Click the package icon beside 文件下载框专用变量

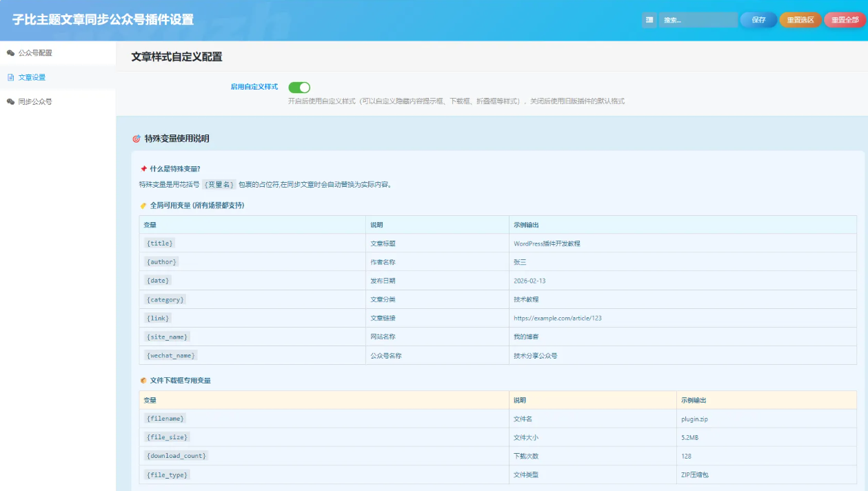[143, 380]
